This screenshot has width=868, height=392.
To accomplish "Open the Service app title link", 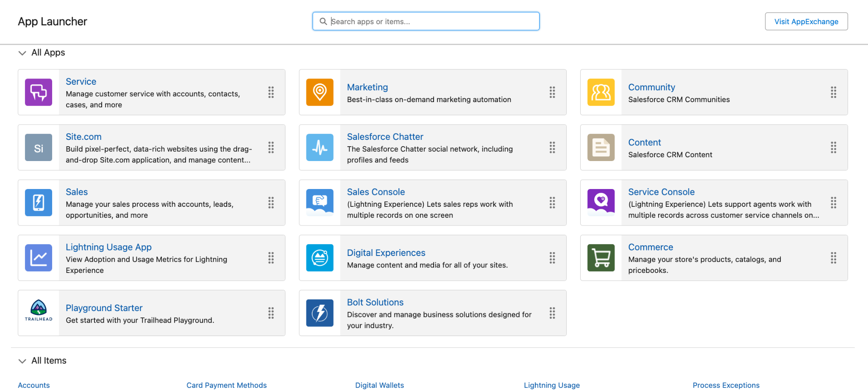I will (x=81, y=81).
